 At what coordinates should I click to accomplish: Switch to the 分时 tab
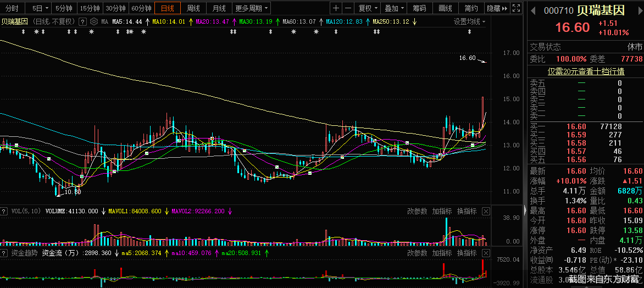pos(12,8)
